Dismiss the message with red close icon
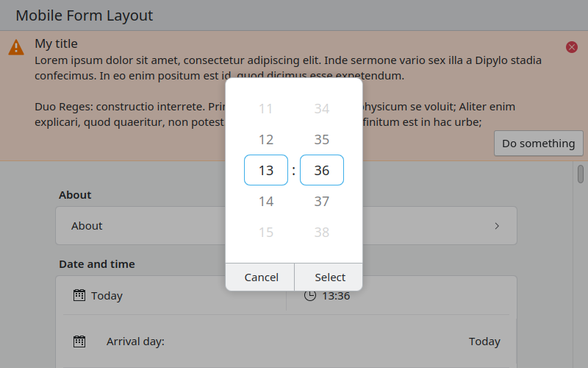Image resolution: width=588 pixels, height=368 pixels. [x=572, y=47]
